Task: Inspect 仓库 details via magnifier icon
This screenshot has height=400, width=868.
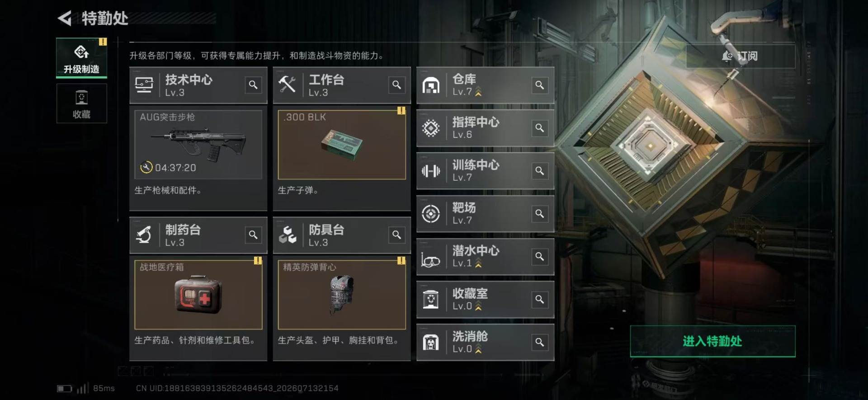Action: coord(540,85)
